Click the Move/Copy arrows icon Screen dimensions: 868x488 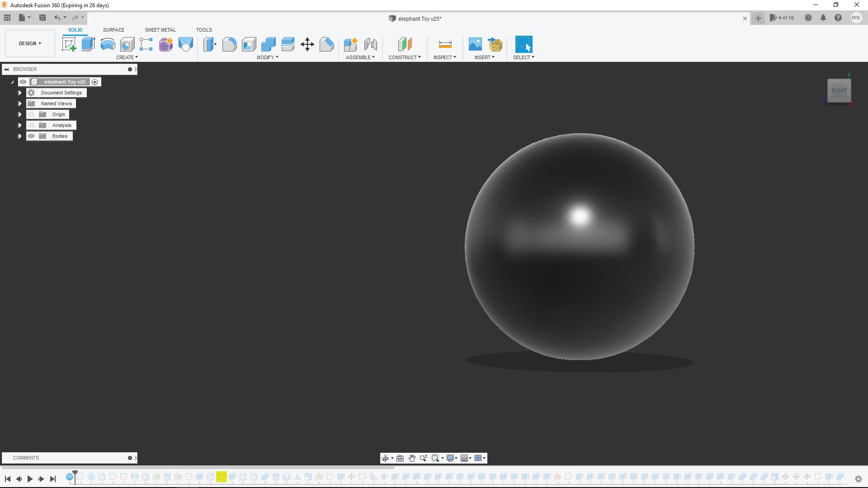(307, 44)
